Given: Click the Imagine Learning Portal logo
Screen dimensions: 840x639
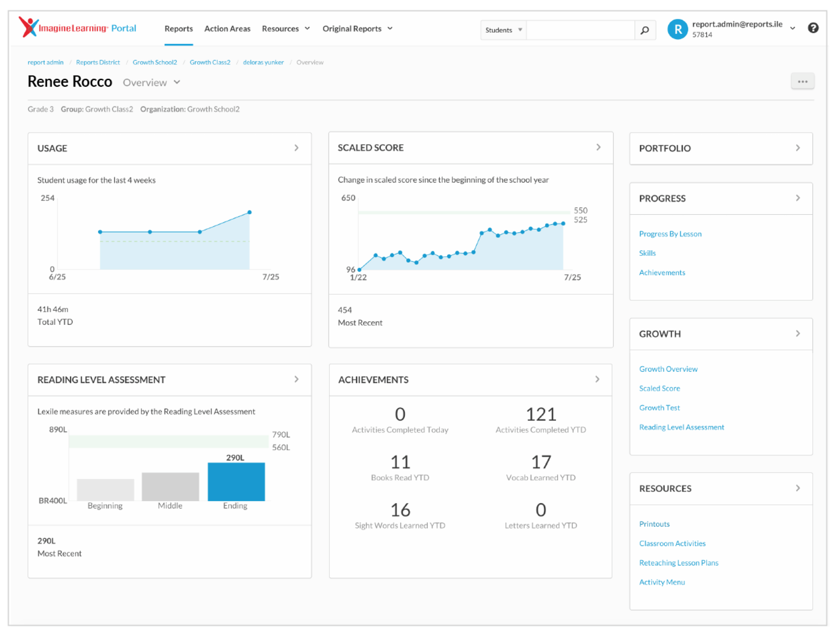Looking at the screenshot, I should coord(78,28).
